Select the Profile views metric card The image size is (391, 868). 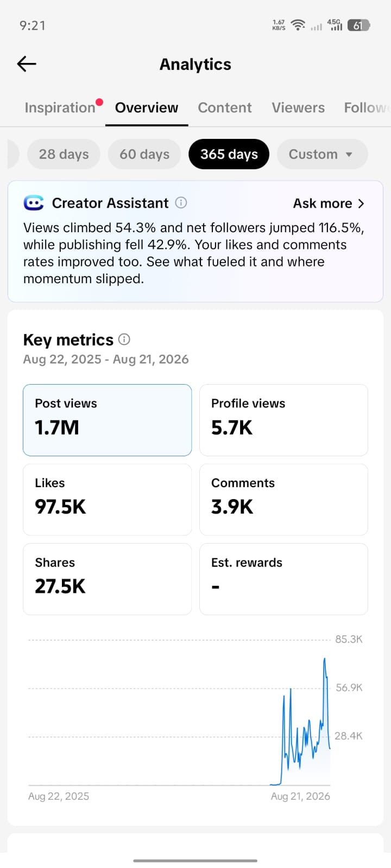[x=283, y=420]
